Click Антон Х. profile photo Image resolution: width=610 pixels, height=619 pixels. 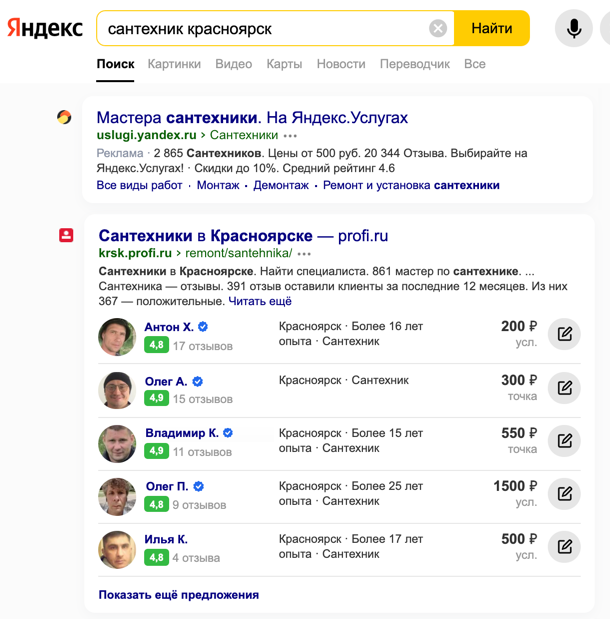(x=117, y=337)
